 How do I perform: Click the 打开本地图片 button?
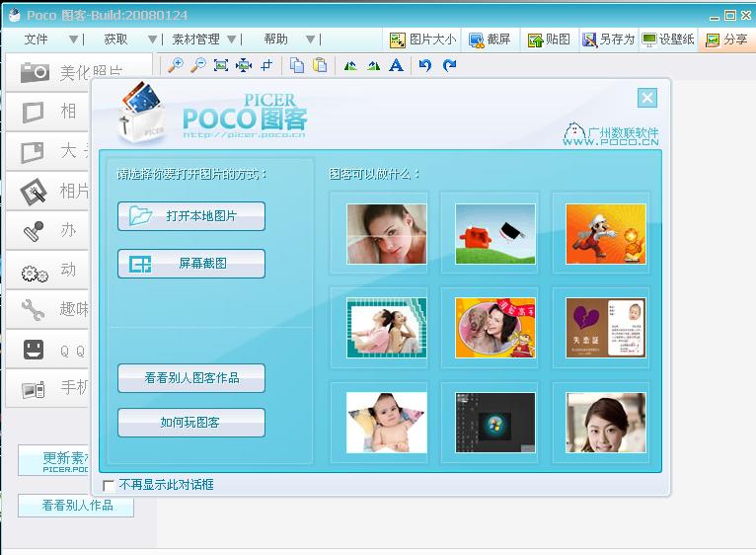click(x=191, y=215)
